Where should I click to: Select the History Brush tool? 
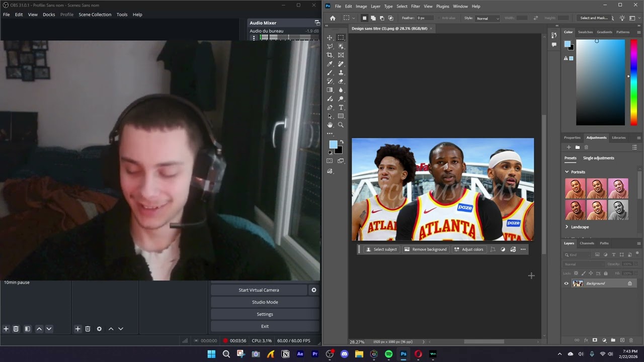click(330, 81)
